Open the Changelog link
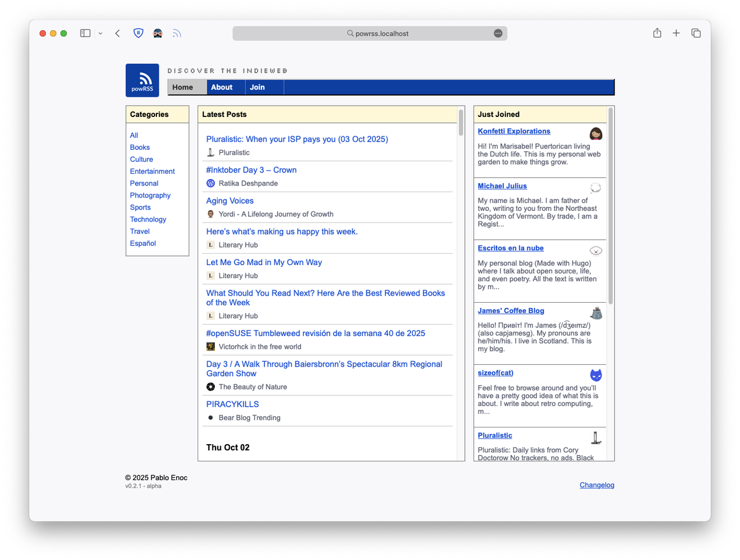Viewport: 740px width, 560px height. click(597, 485)
